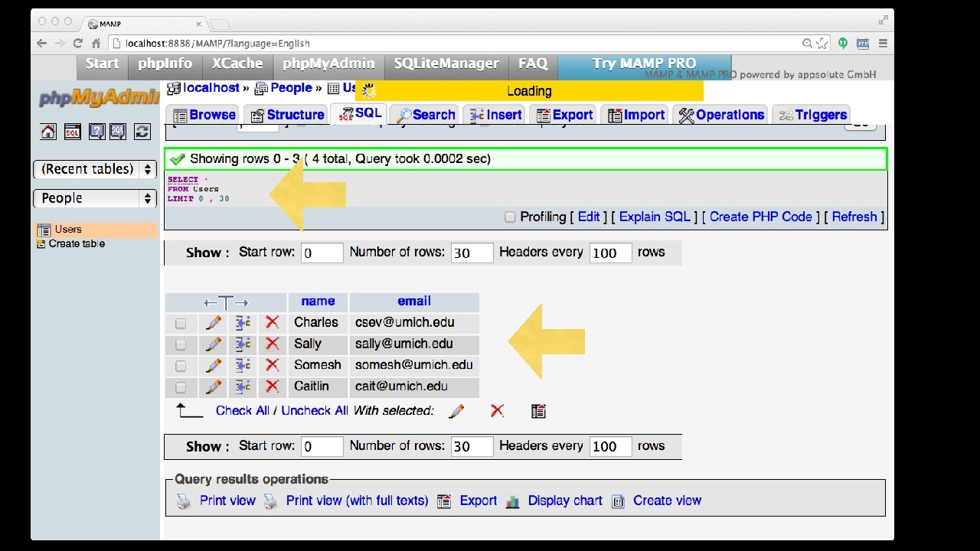Open phpInfo in MAMP navigation bar

(165, 64)
